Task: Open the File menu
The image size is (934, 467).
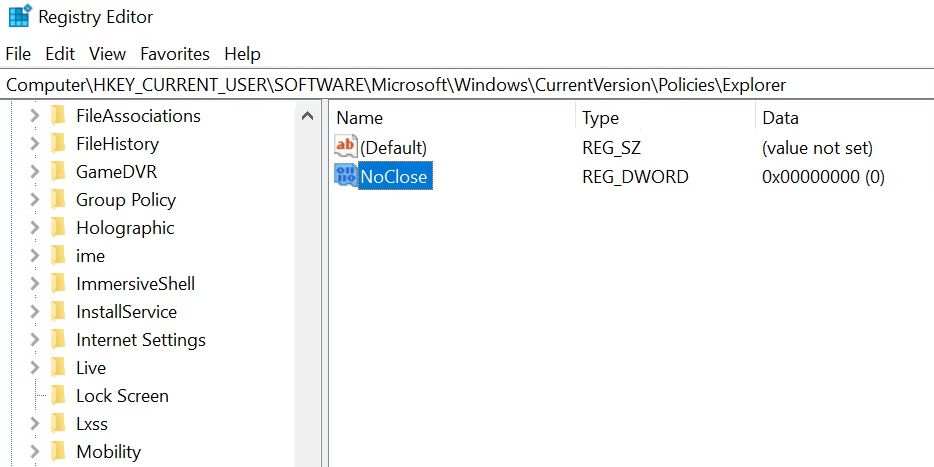Action: point(18,54)
